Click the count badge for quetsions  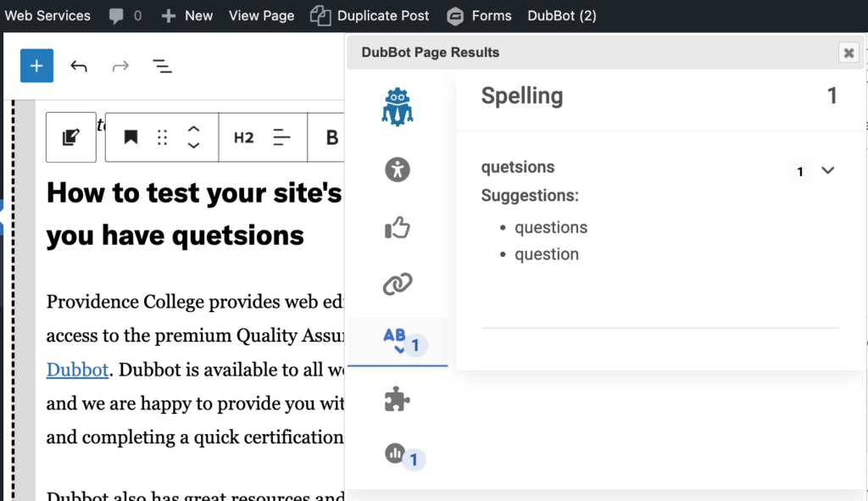(x=800, y=171)
